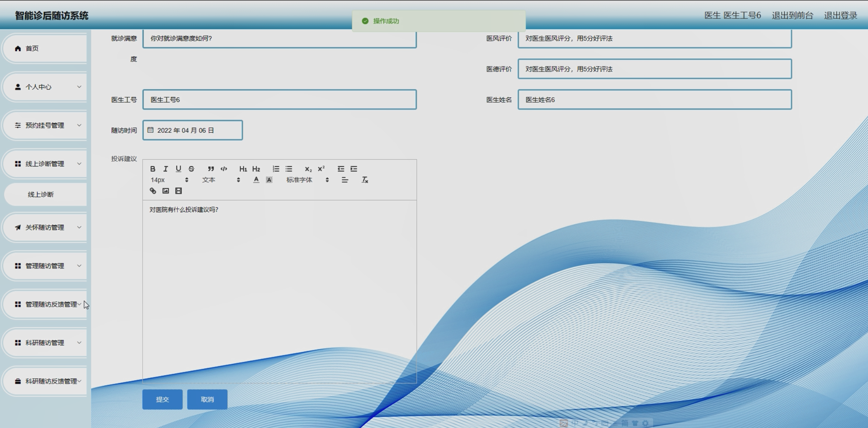Click the 随访时间 date input field
The height and width of the screenshot is (428, 868).
coord(193,130)
